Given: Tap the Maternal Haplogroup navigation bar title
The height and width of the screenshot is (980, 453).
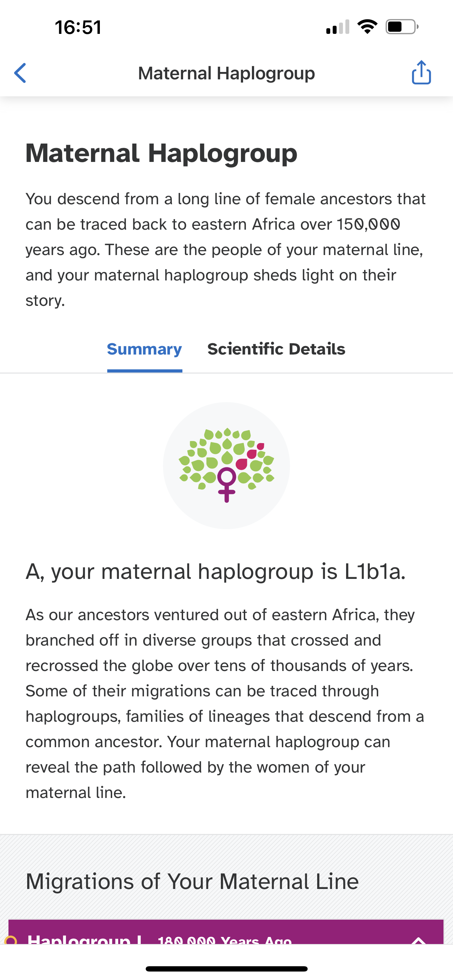Looking at the screenshot, I should 226,73.
